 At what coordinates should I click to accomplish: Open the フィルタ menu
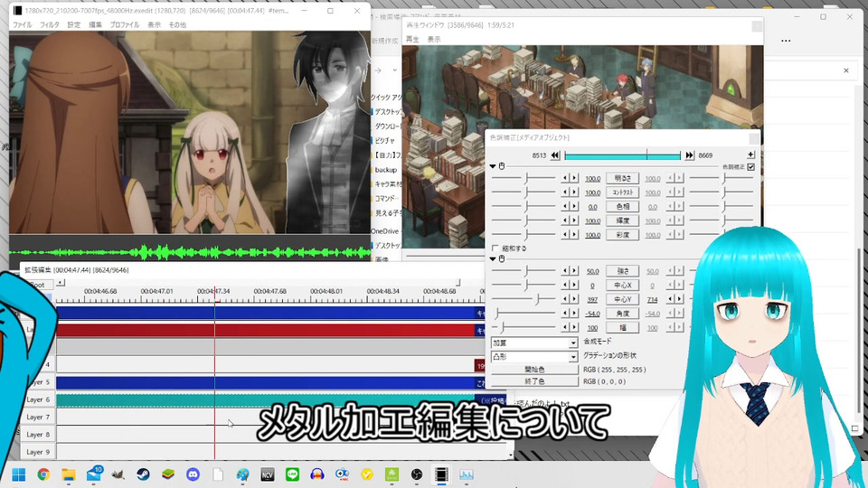(x=49, y=25)
